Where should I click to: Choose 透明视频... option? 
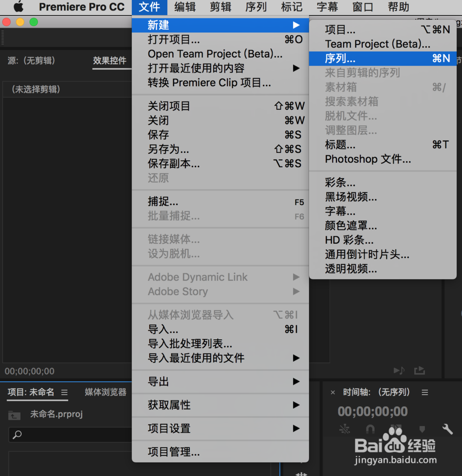click(383, 269)
